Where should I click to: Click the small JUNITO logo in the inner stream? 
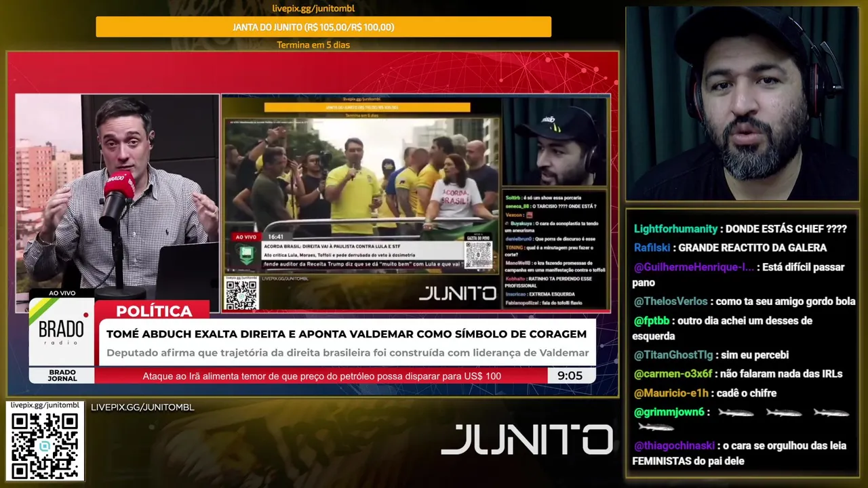click(457, 293)
